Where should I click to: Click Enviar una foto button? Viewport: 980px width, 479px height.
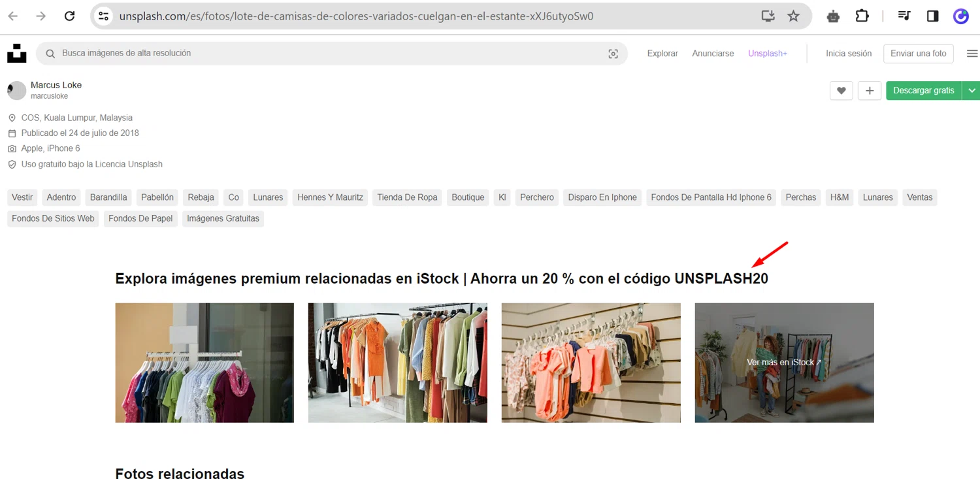pos(919,54)
